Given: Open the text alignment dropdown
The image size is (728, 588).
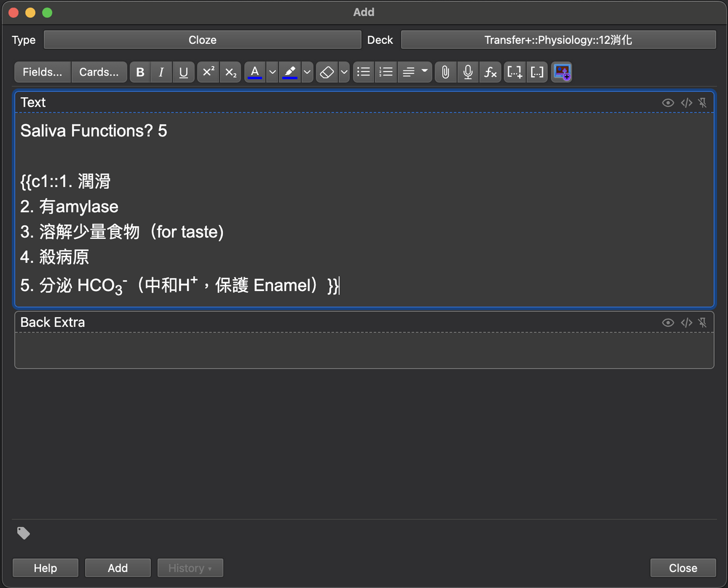Looking at the screenshot, I should point(415,72).
